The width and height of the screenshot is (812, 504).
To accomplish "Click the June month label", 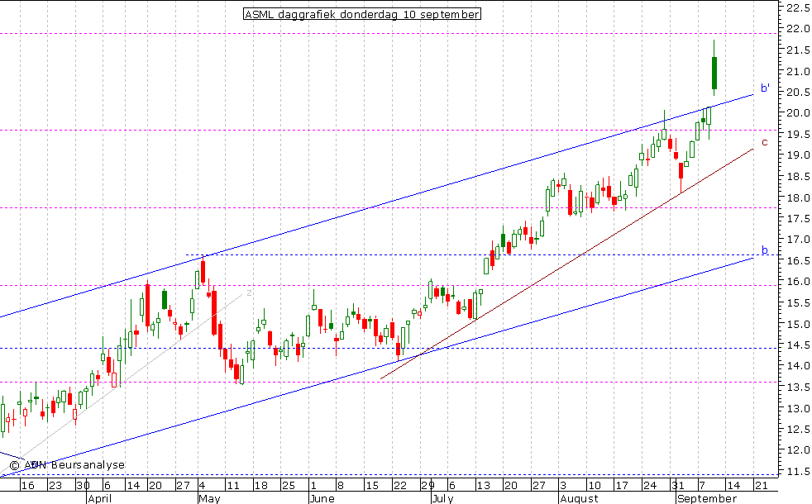I will pyautogui.click(x=323, y=499).
